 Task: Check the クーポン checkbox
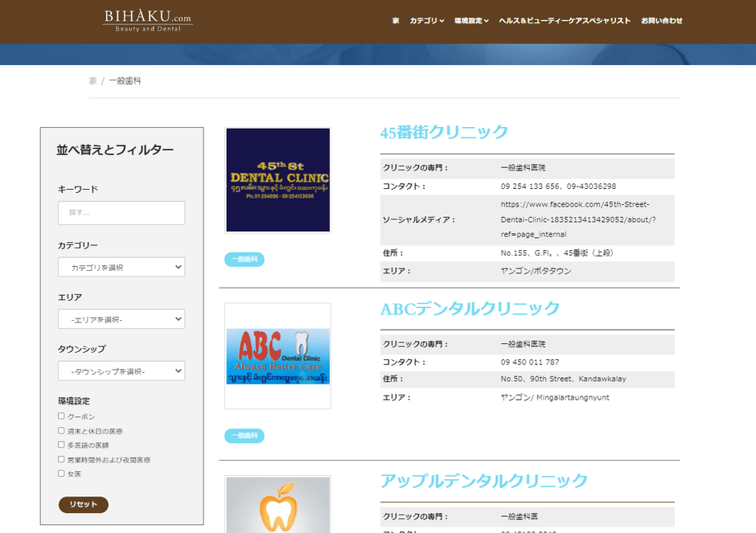click(61, 416)
